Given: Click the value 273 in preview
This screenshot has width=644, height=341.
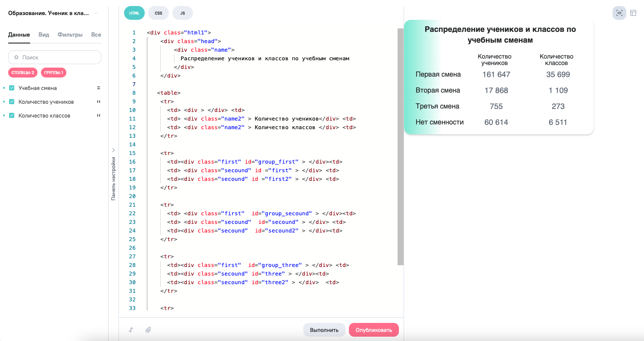Looking at the screenshot, I should [558, 106].
